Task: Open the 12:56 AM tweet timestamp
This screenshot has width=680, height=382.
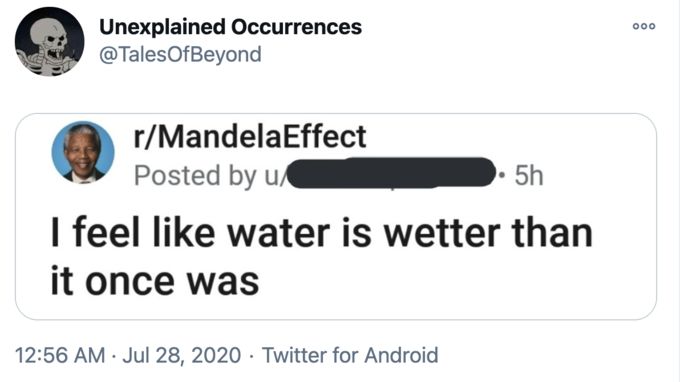Action: pyautogui.click(x=60, y=355)
